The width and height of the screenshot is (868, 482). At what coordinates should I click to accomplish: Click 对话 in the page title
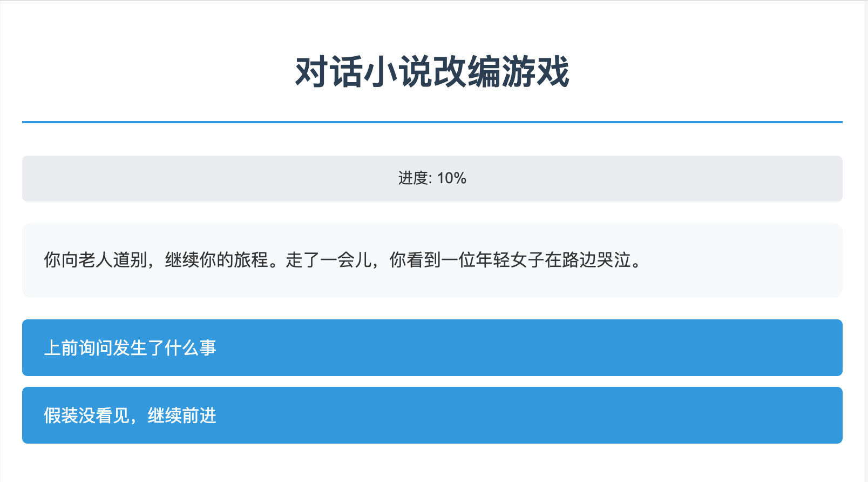click(329, 72)
